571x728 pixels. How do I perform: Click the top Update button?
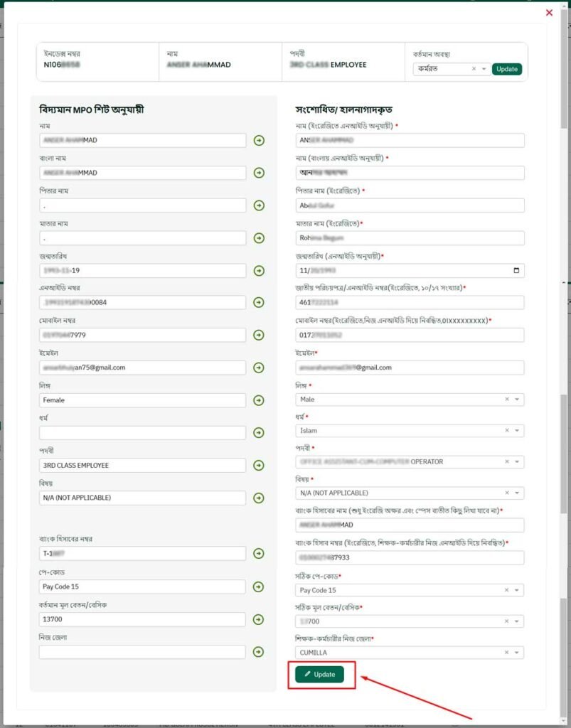point(507,69)
